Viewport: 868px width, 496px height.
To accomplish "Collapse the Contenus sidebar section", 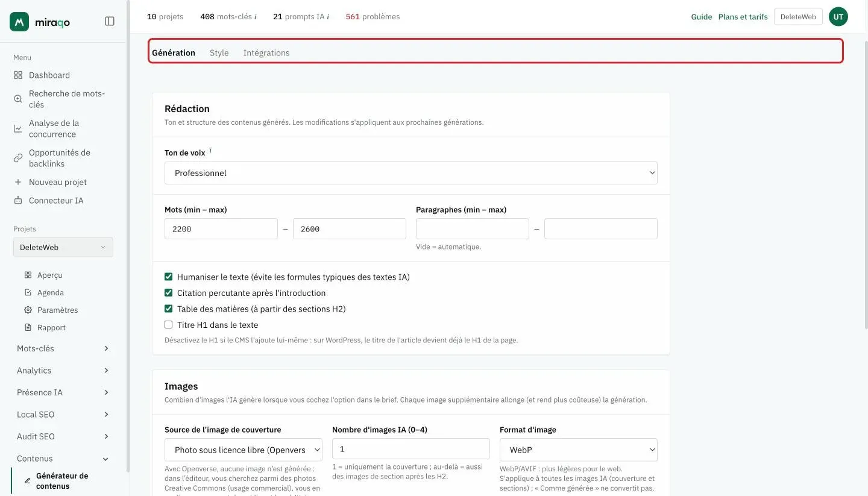I will pos(63,459).
